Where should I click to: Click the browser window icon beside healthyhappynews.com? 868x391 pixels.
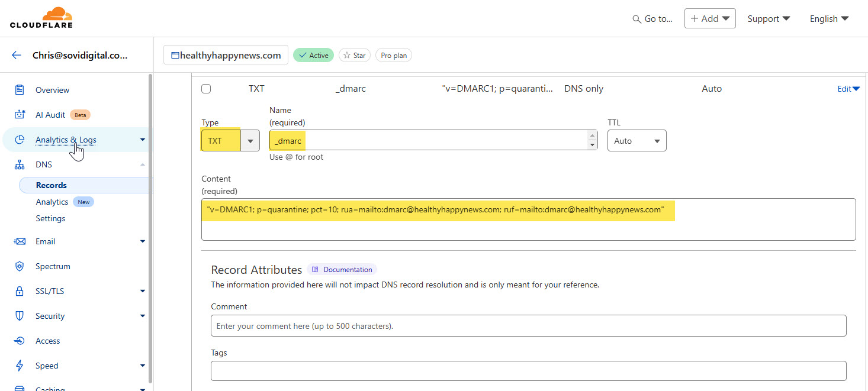point(175,56)
